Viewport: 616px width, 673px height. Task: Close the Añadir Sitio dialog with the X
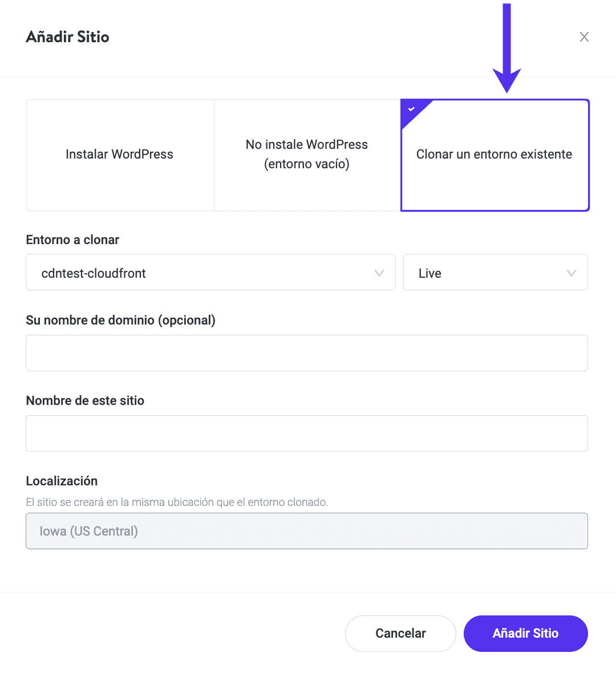pyautogui.click(x=584, y=37)
